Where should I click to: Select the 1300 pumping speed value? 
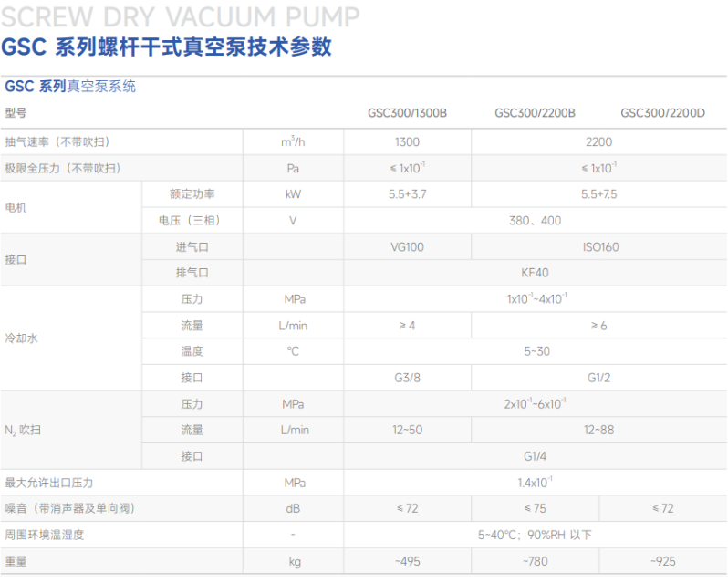pyautogui.click(x=407, y=141)
